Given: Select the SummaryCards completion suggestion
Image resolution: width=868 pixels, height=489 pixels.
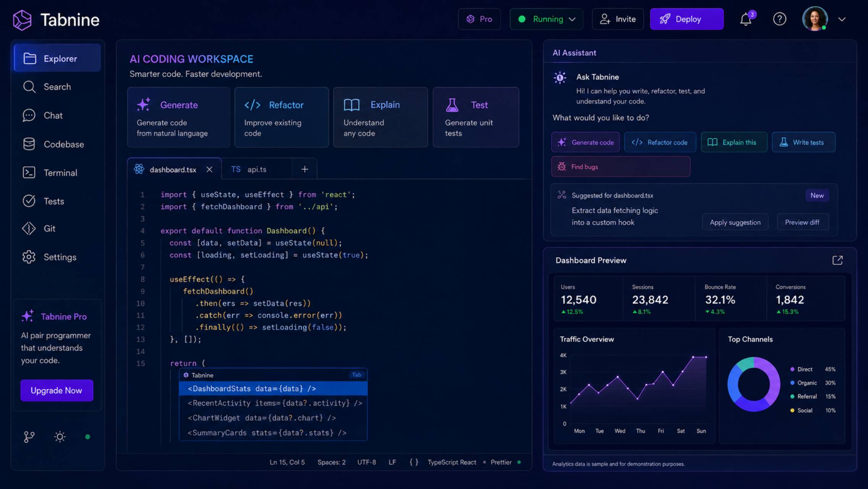Looking at the screenshot, I should coord(273,433).
